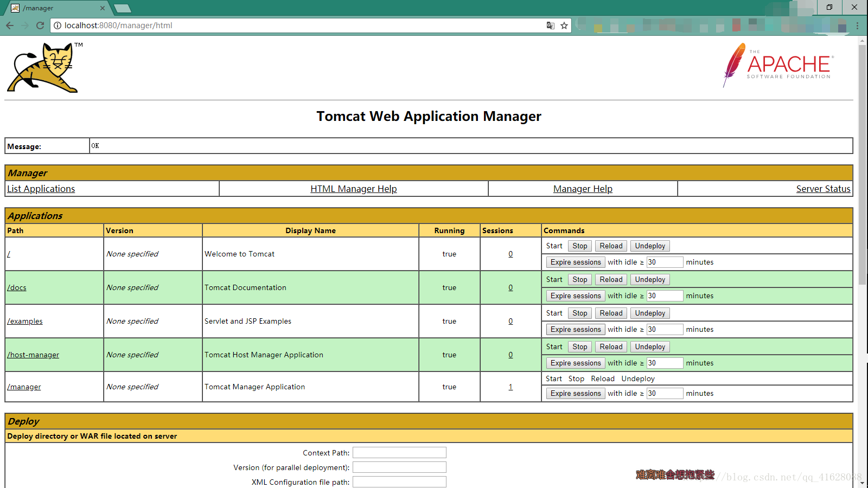View sessions count for root application

coord(510,254)
